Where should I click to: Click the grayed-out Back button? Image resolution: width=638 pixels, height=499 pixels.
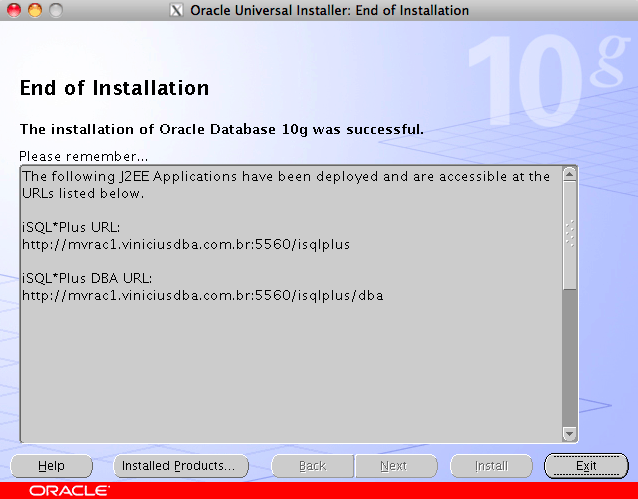[x=313, y=466]
